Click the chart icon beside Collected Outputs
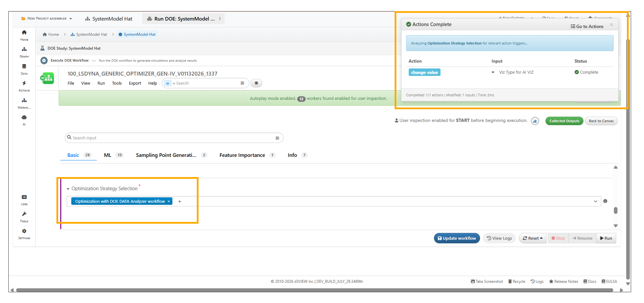The height and width of the screenshot is (303, 644). [x=535, y=121]
